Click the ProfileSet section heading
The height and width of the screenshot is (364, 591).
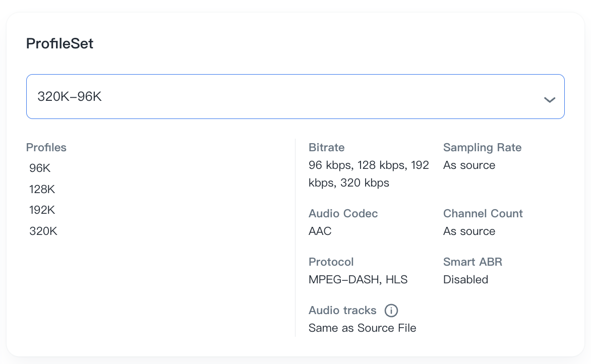click(60, 44)
